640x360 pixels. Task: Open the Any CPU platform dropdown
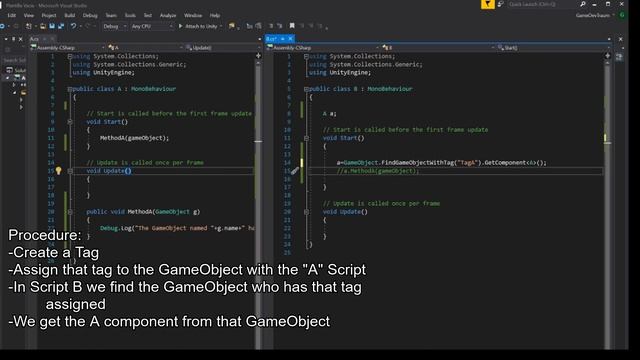coord(152,26)
